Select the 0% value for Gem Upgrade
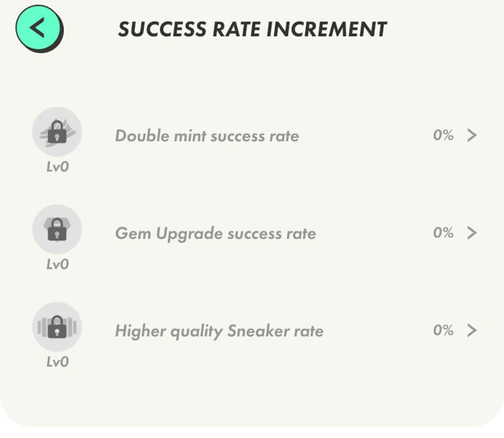Image resolution: width=504 pixels, height=438 pixels. [x=443, y=233]
